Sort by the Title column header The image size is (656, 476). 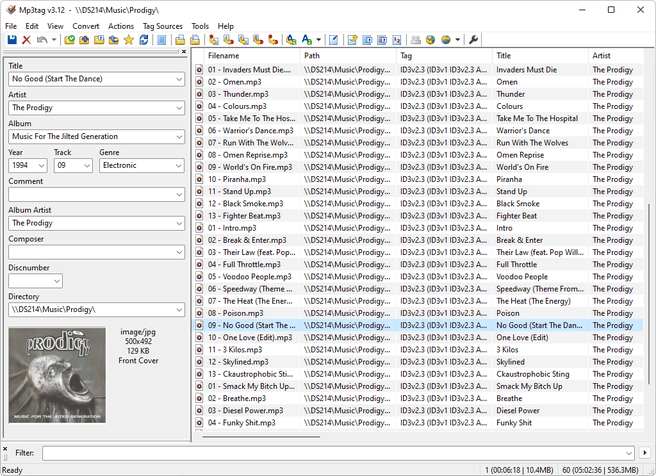540,56
